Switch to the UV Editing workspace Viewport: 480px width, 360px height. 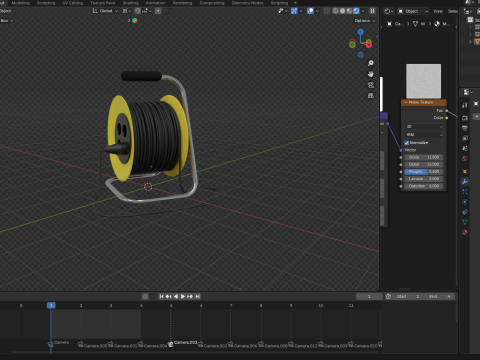(x=72, y=3)
